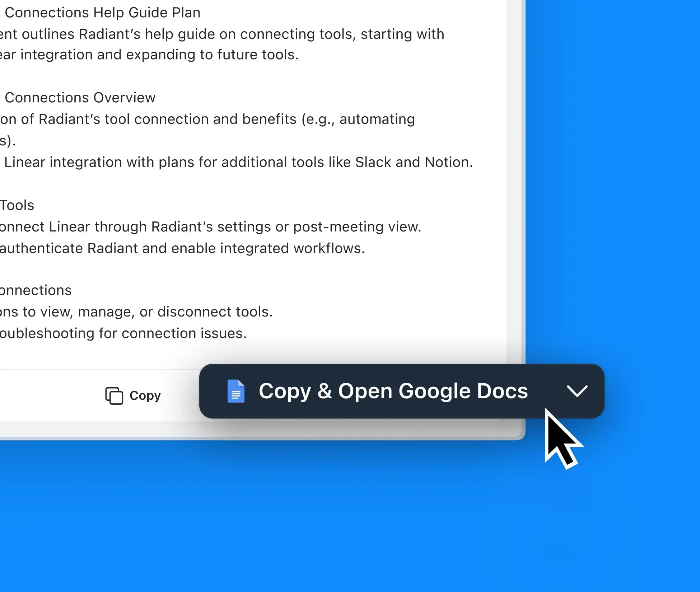Viewport: 700px width, 592px height.
Task: Click the line about enabling integrated workflows
Action: 182,248
